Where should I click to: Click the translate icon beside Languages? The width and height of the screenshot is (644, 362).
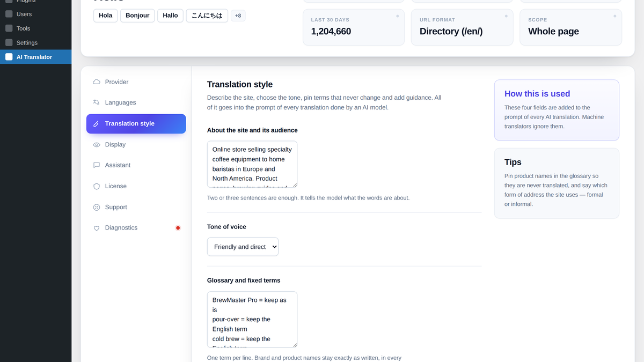97,102
